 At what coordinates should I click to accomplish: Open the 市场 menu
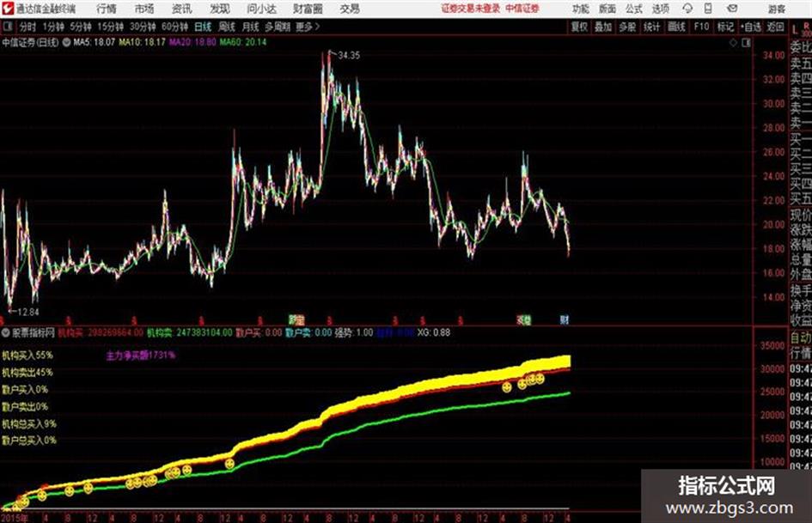click(144, 9)
